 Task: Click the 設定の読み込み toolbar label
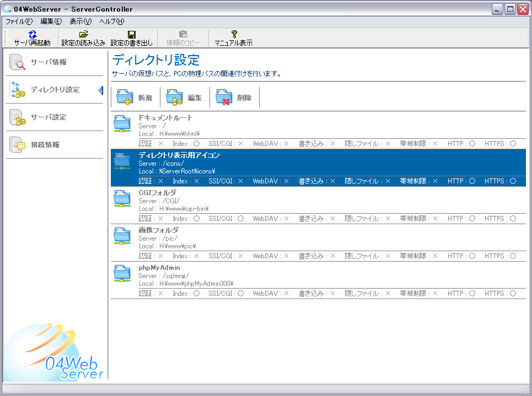click(x=83, y=43)
